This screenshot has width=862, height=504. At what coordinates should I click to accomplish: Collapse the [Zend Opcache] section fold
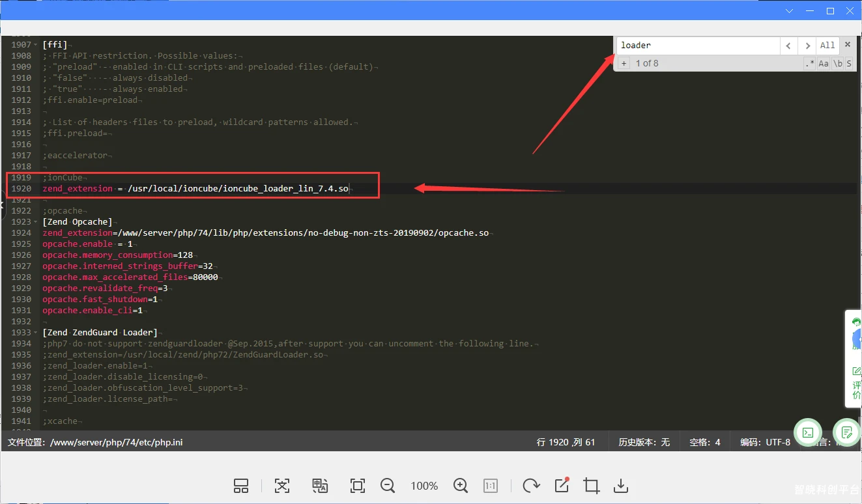click(x=36, y=222)
